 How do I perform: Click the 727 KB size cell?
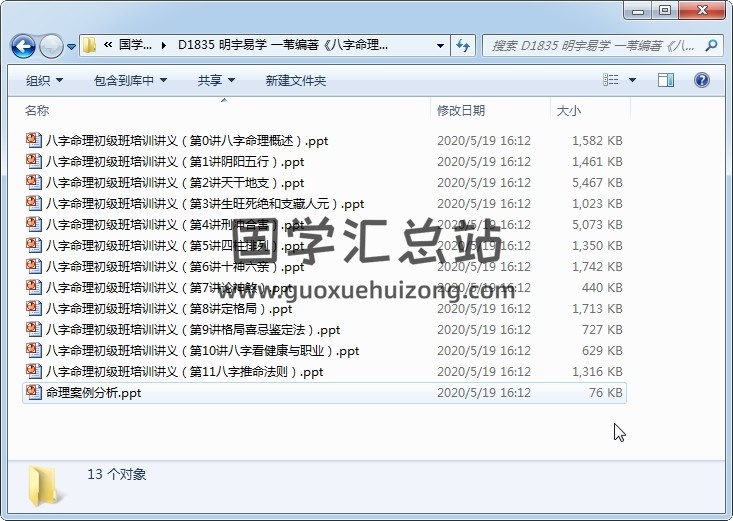point(602,330)
